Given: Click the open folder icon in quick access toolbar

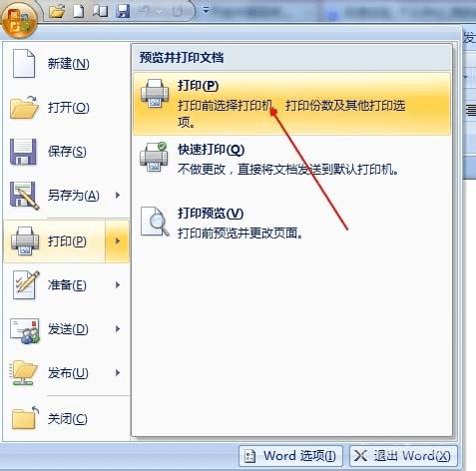Looking at the screenshot, I should 57,11.
